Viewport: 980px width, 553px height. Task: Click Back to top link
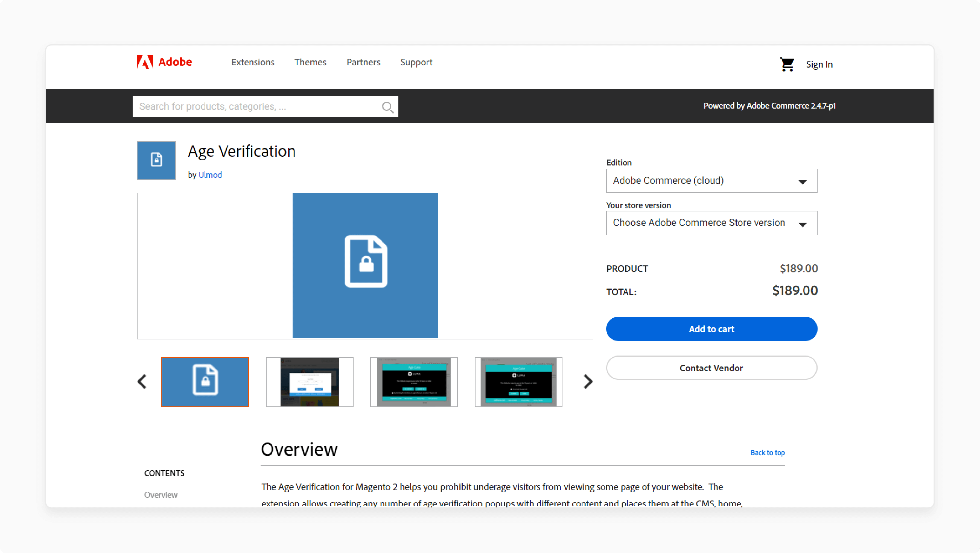click(x=767, y=453)
